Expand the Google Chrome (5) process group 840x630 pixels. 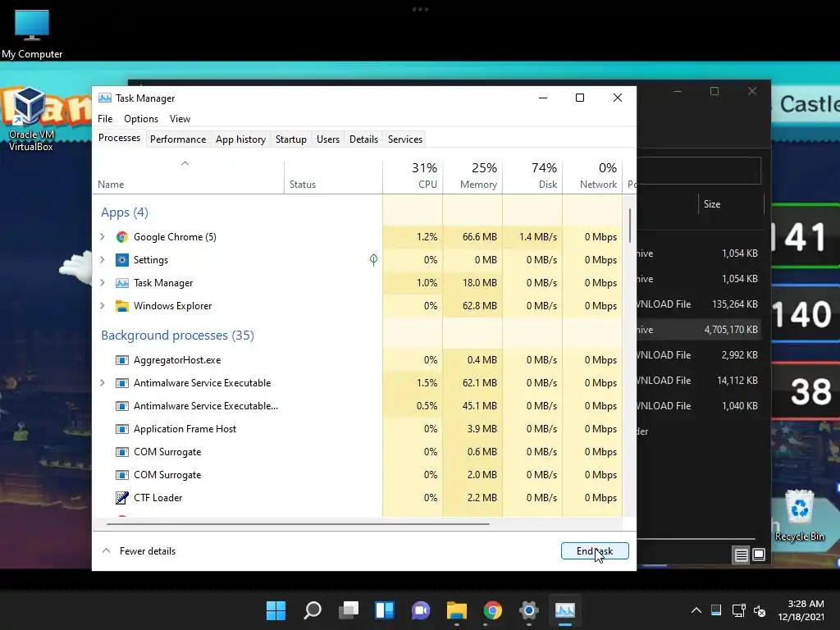tap(103, 237)
